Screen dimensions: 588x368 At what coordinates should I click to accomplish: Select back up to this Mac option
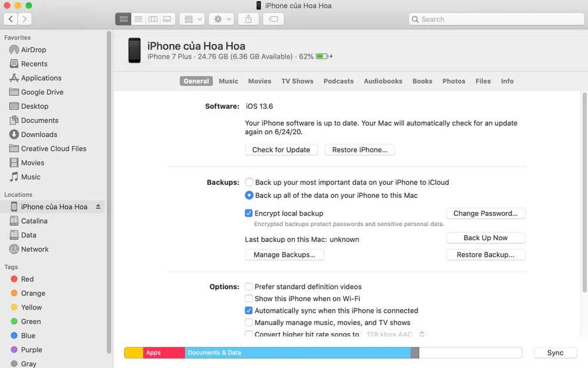249,195
